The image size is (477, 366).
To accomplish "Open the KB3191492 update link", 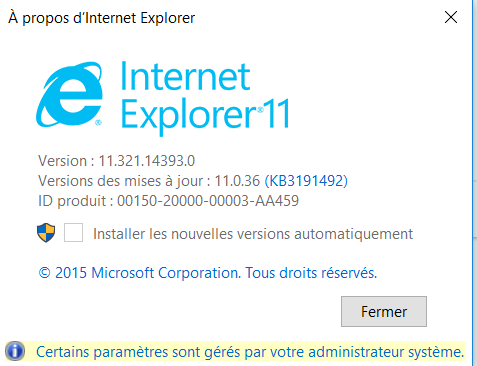I will coord(306,181).
